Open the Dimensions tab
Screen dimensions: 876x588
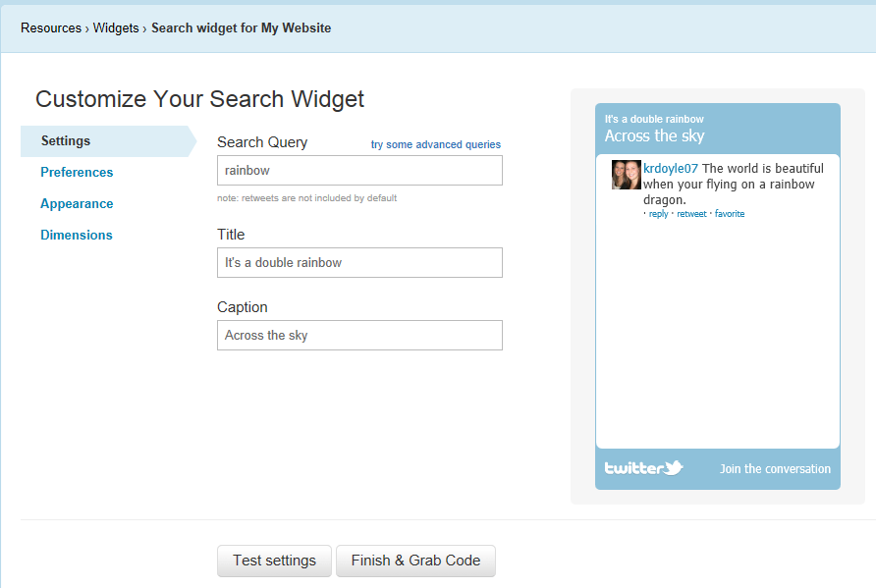77,235
